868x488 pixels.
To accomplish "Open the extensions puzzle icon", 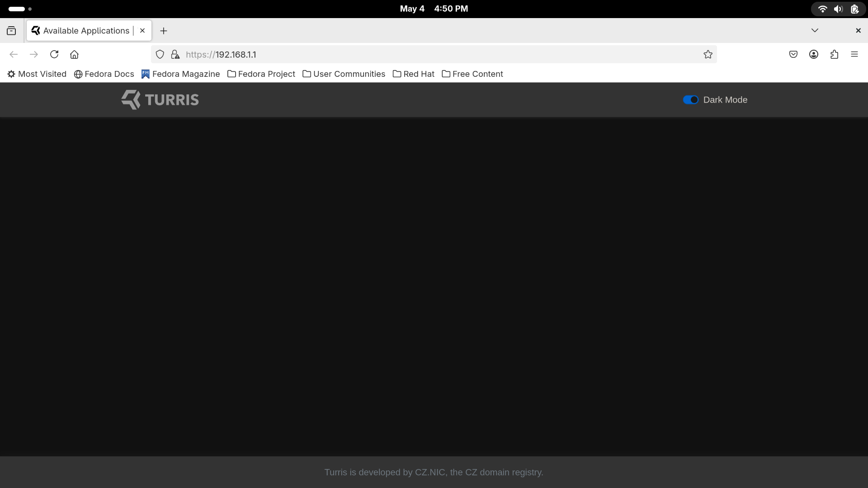I will click(x=834, y=54).
